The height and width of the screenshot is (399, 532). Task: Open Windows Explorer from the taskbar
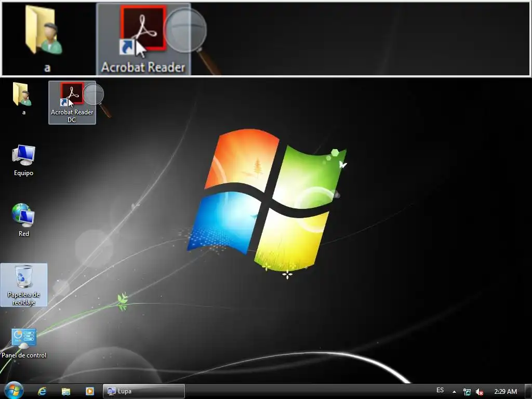[66, 391]
